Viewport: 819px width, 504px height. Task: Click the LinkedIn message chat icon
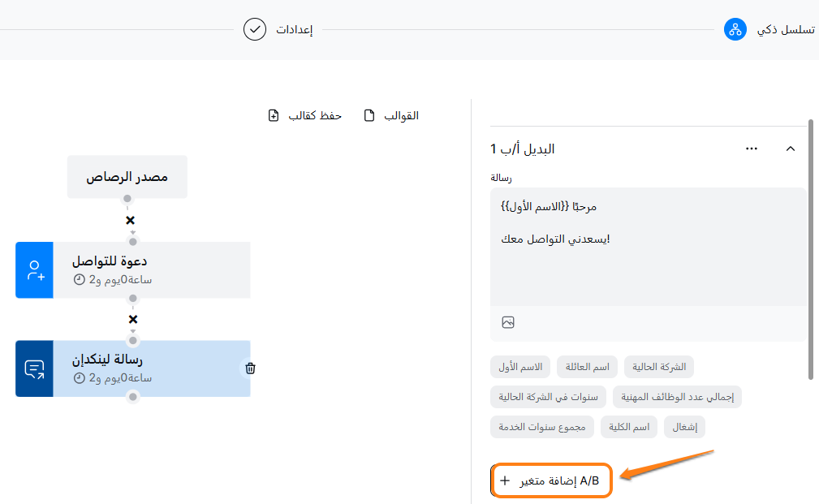point(34,369)
